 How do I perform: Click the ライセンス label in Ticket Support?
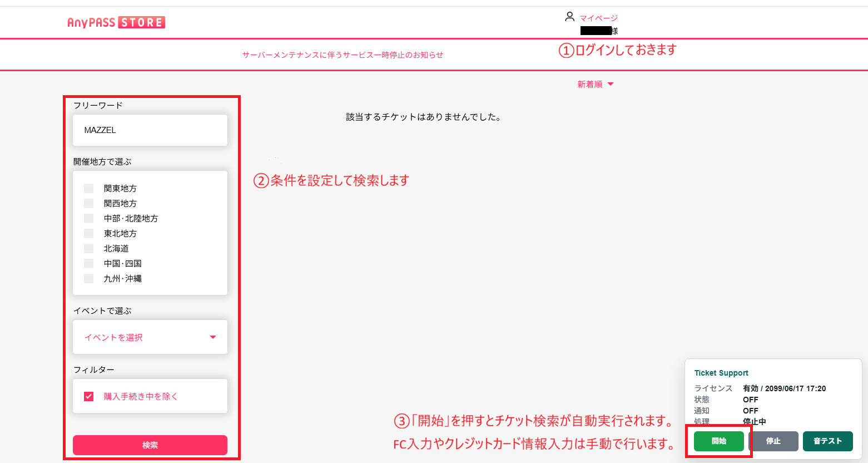[713, 388]
